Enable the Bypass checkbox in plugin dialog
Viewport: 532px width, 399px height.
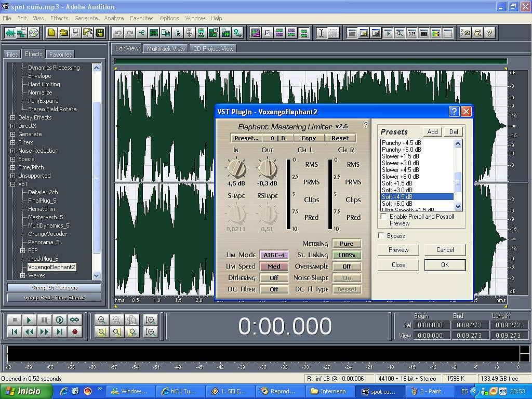(x=381, y=236)
